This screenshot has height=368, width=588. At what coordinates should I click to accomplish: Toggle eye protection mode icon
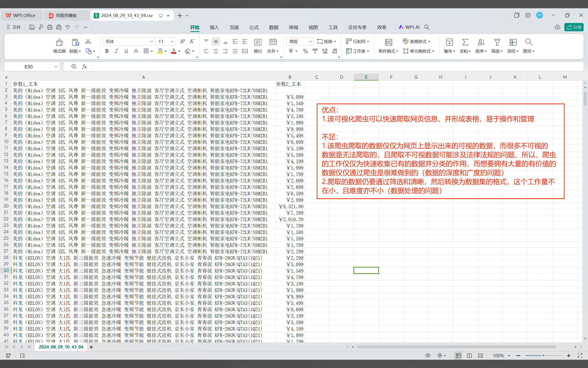(428, 356)
